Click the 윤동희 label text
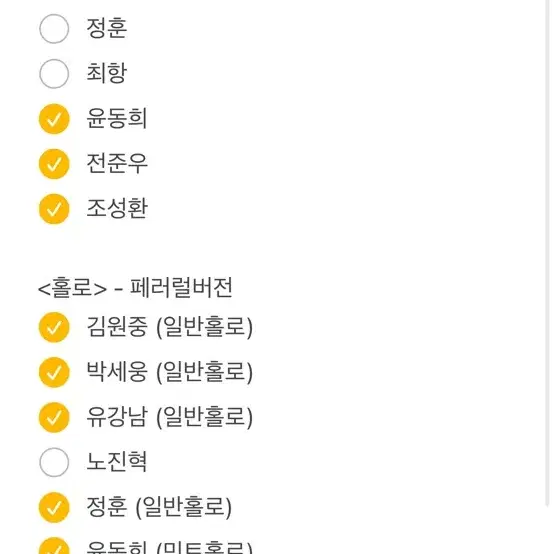 coord(117,118)
